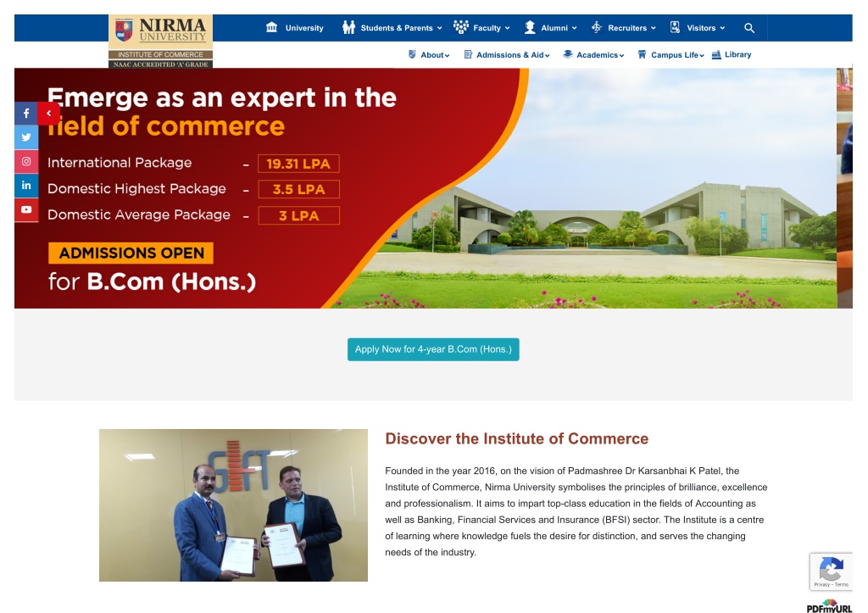
Task: Click the reCAPTCHA badge icon
Action: (831, 567)
